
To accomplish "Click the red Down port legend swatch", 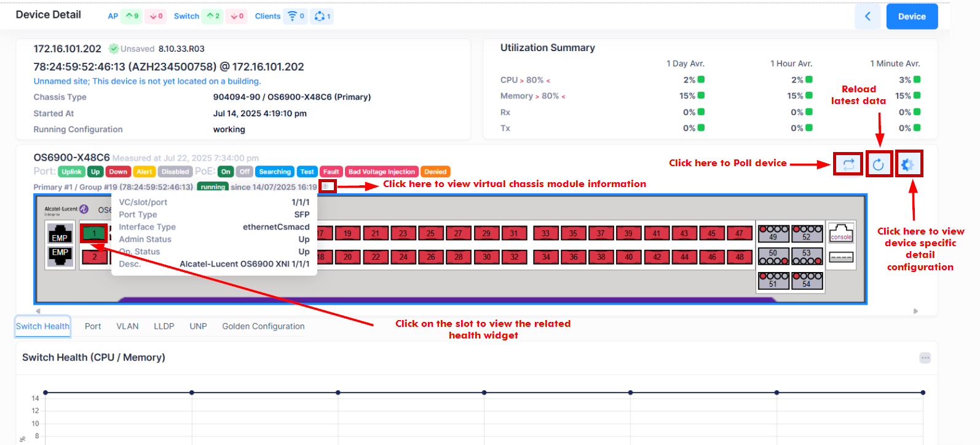I will coord(118,172).
